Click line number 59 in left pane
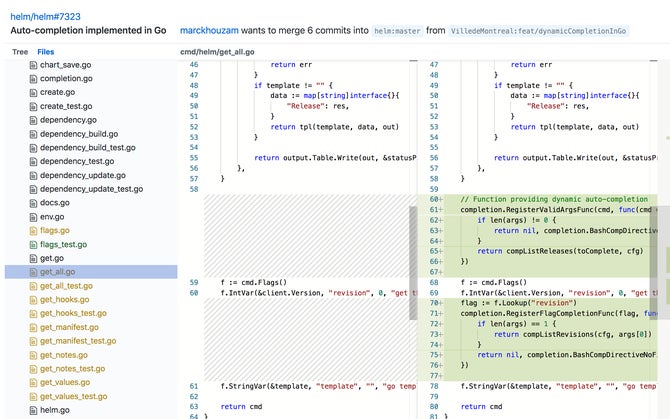 click(x=194, y=283)
